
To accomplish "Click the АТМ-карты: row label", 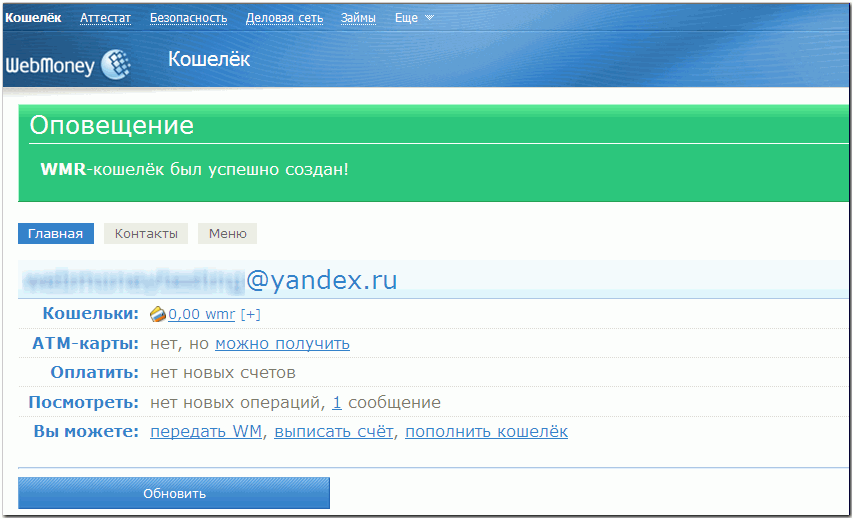I will [85, 343].
